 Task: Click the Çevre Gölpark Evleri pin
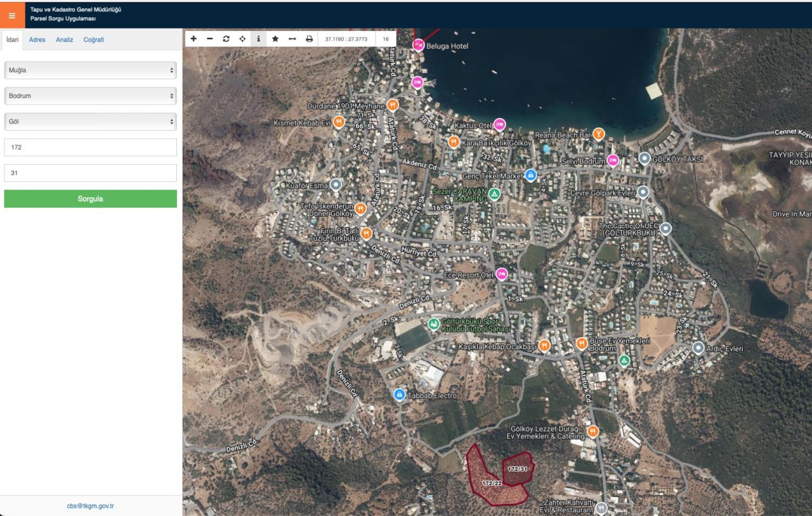pyautogui.click(x=643, y=191)
